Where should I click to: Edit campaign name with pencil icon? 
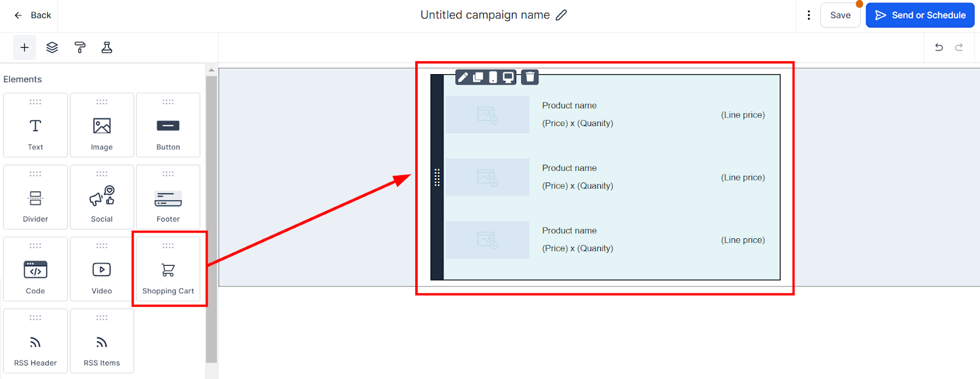(x=561, y=15)
